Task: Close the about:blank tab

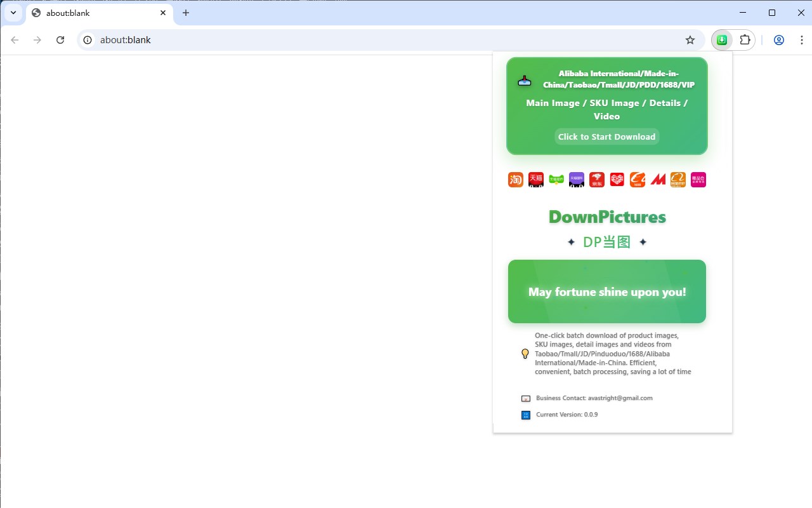Action: pos(163,13)
